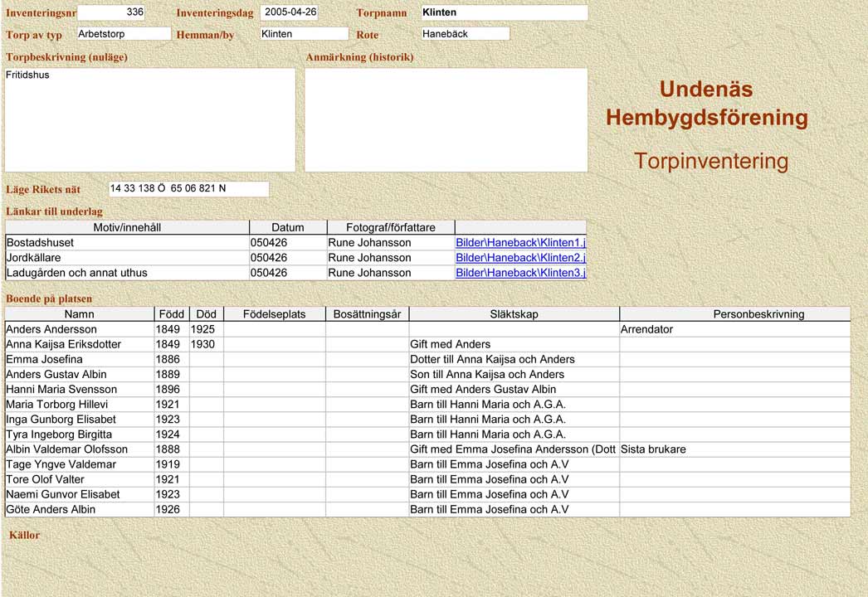Open the Bilder\Haneback\Klinten1 link
The width and height of the screenshot is (868, 597).
point(520,243)
